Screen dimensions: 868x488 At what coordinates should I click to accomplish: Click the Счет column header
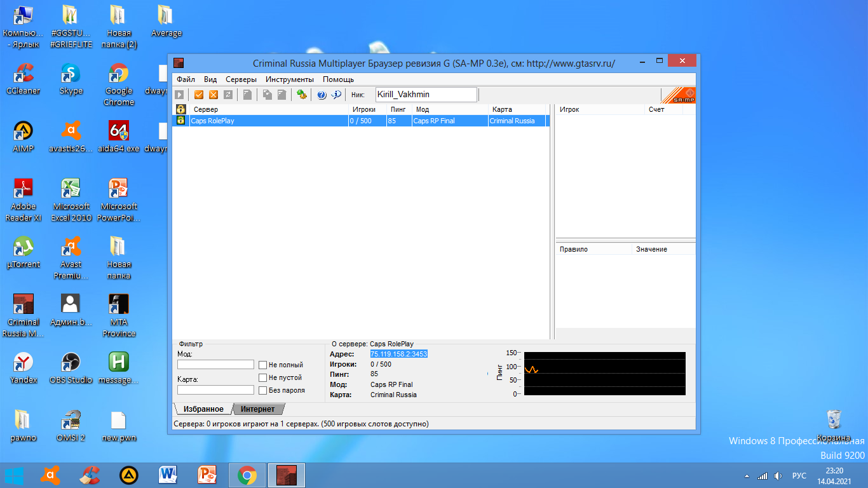coord(663,109)
